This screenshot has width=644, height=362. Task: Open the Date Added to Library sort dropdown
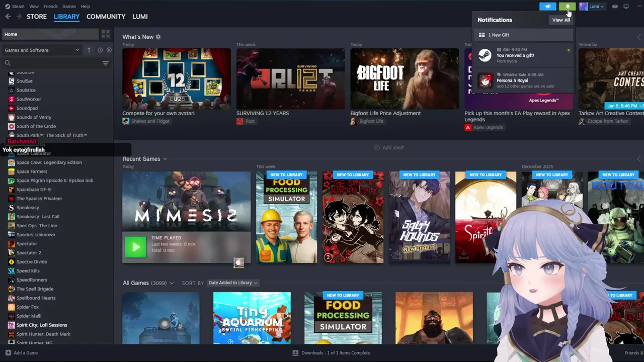coord(233,283)
